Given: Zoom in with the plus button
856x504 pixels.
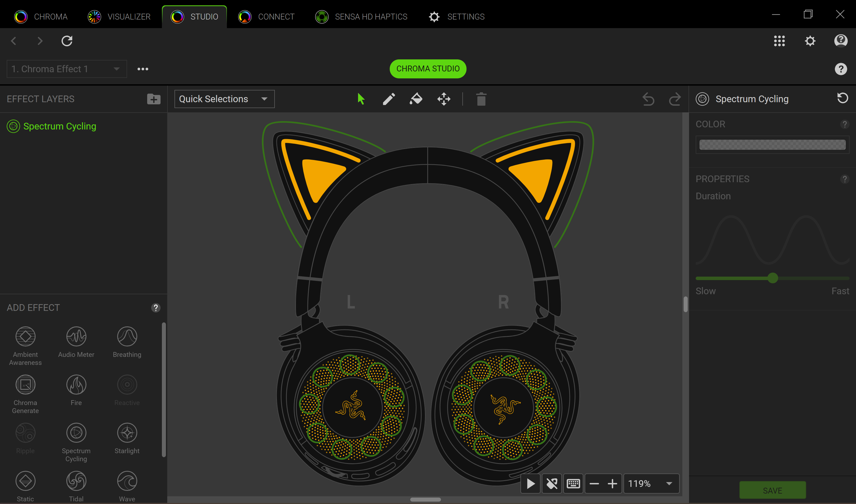Looking at the screenshot, I should coord(612,483).
